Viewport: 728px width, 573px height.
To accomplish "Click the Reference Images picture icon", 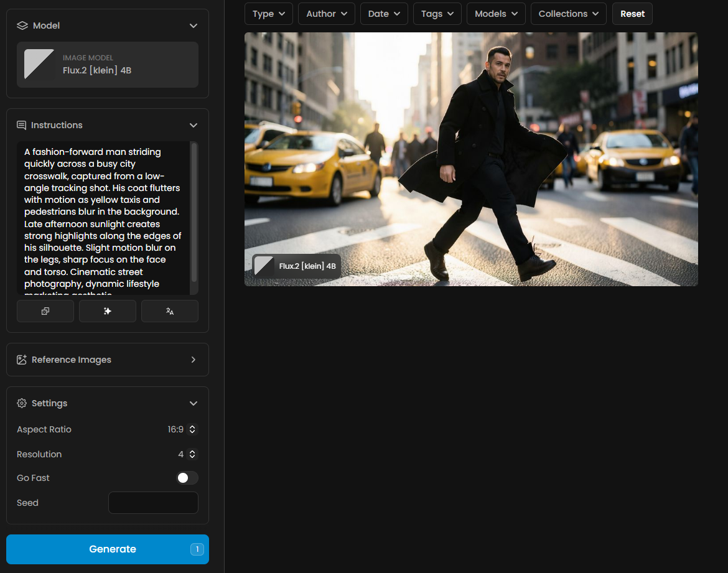I will click(22, 360).
